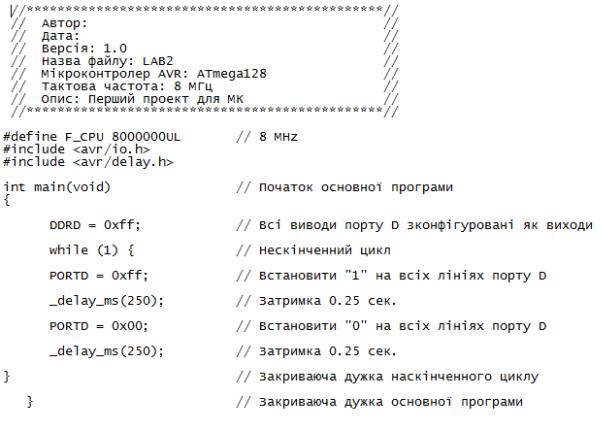602x423 pixels.
Task: Click the Початок основної програми comment
Action: (x=356, y=187)
